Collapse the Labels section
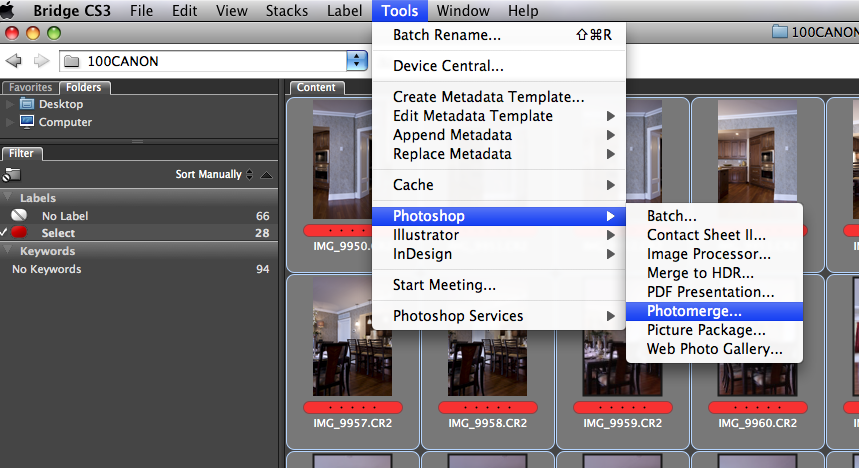Viewport: 859px width, 468px height. point(8,197)
